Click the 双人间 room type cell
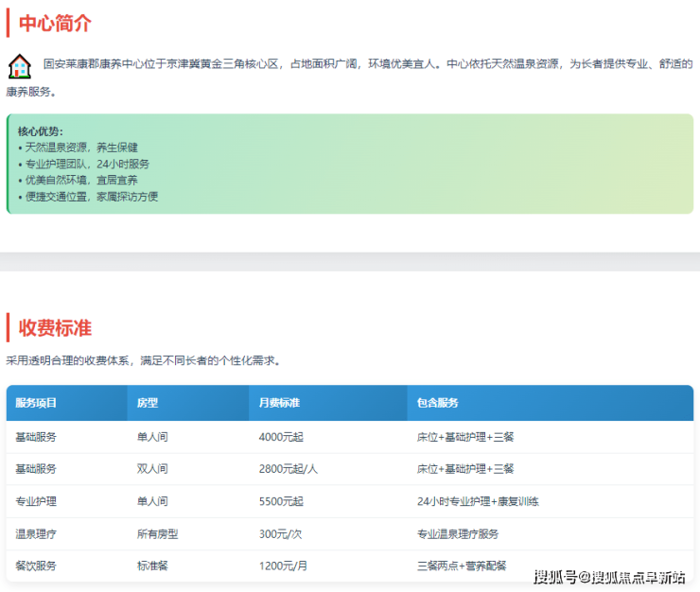700x592 pixels. (x=152, y=469)
